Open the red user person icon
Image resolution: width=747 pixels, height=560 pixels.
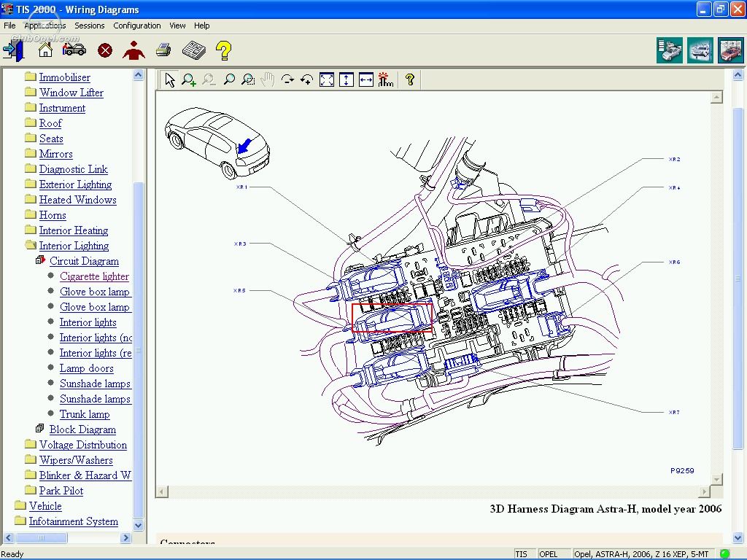(134, 50)
